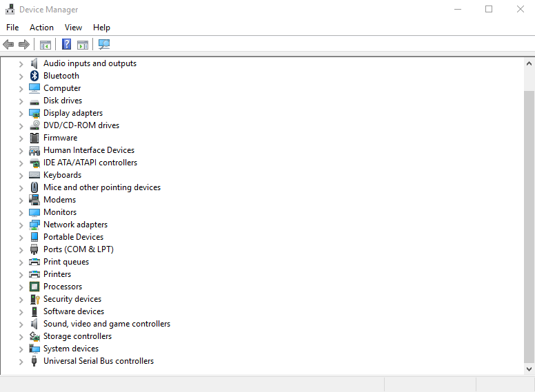
Task: Expand Sound, video and game controllers
Action: 21,324
